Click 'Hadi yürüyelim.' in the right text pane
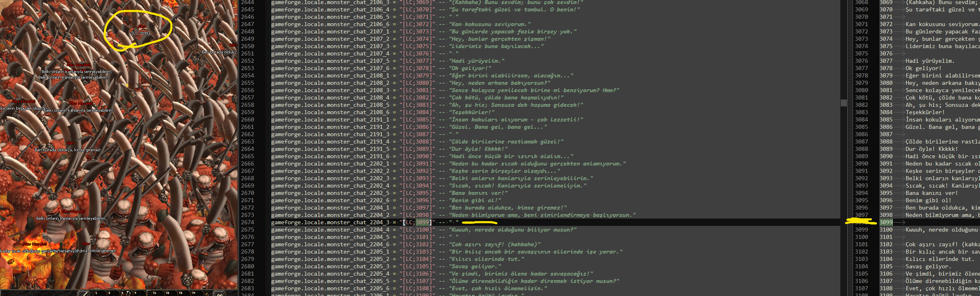 click(x=930, y=61)
